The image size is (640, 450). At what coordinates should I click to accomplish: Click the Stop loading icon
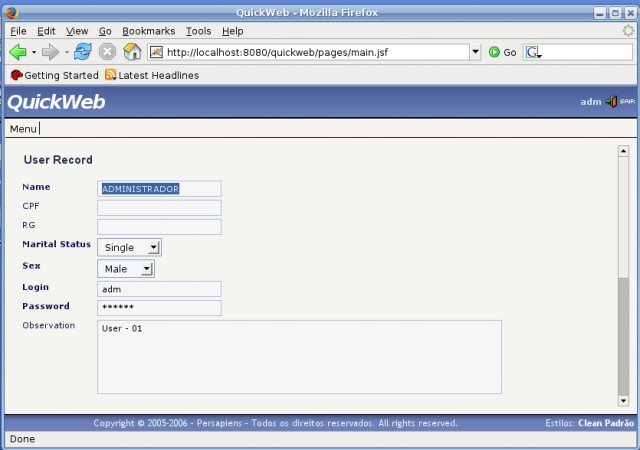coord(107,52)
